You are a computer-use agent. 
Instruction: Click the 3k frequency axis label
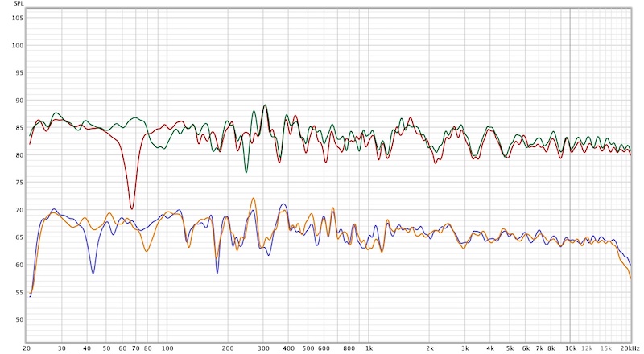coord(465,348)
